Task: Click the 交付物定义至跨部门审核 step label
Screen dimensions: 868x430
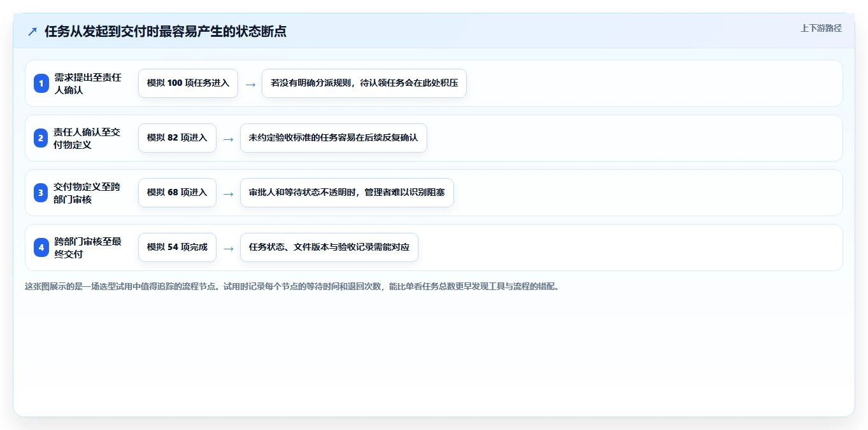Action: click(88, 193)
